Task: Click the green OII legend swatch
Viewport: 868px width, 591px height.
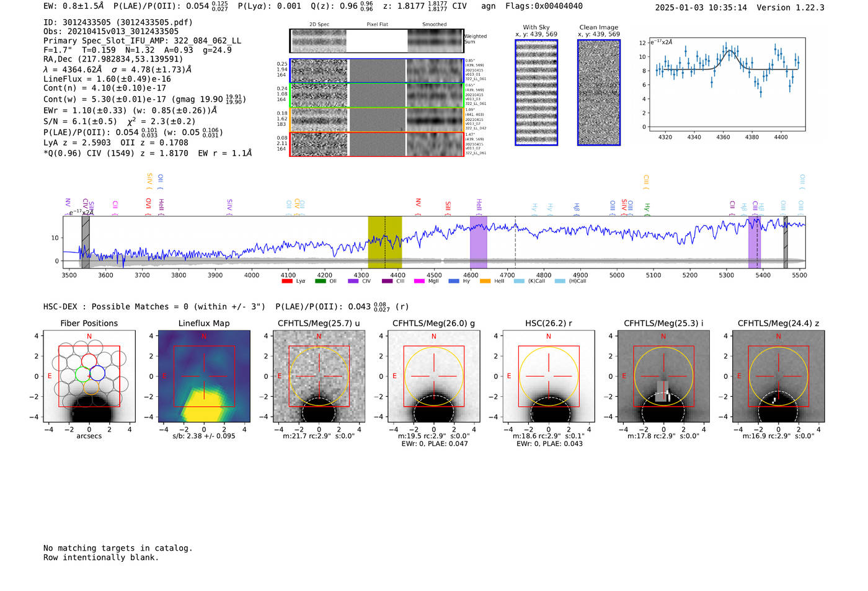Action: coord(320,281)
